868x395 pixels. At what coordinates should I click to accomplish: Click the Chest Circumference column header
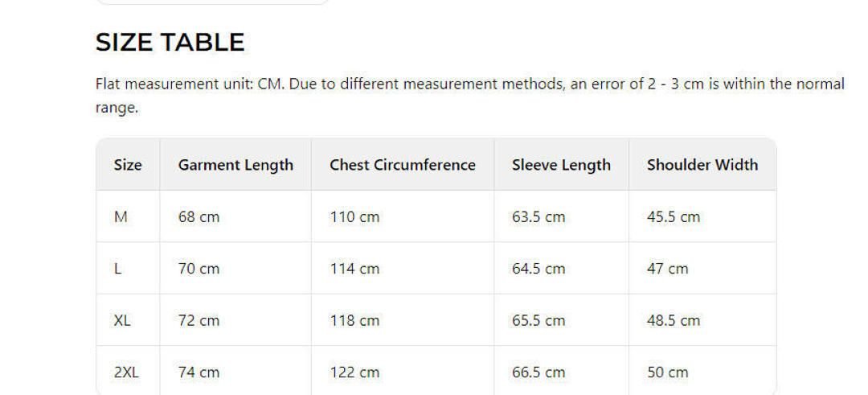(402, 165)
